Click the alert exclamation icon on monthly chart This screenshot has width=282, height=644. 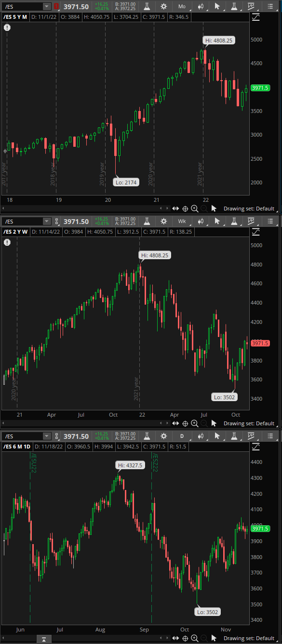tap(7, 28)
